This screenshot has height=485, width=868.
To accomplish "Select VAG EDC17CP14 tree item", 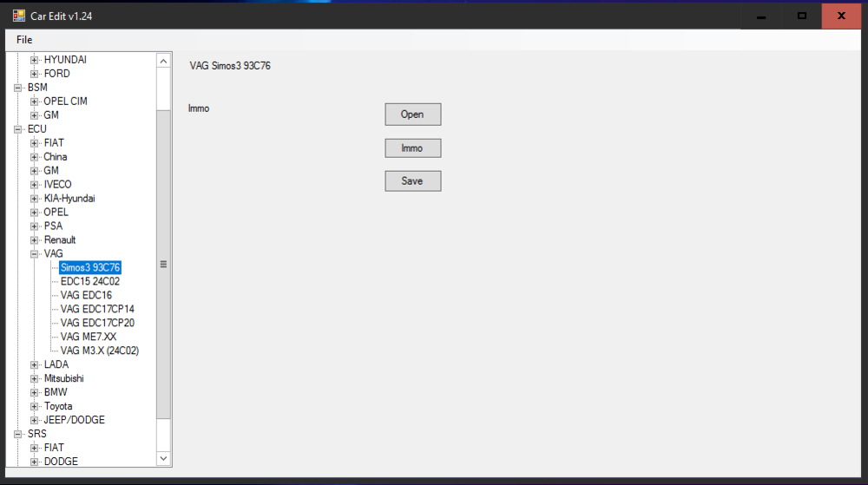I will pyautogui.click(x=97, y=309).
